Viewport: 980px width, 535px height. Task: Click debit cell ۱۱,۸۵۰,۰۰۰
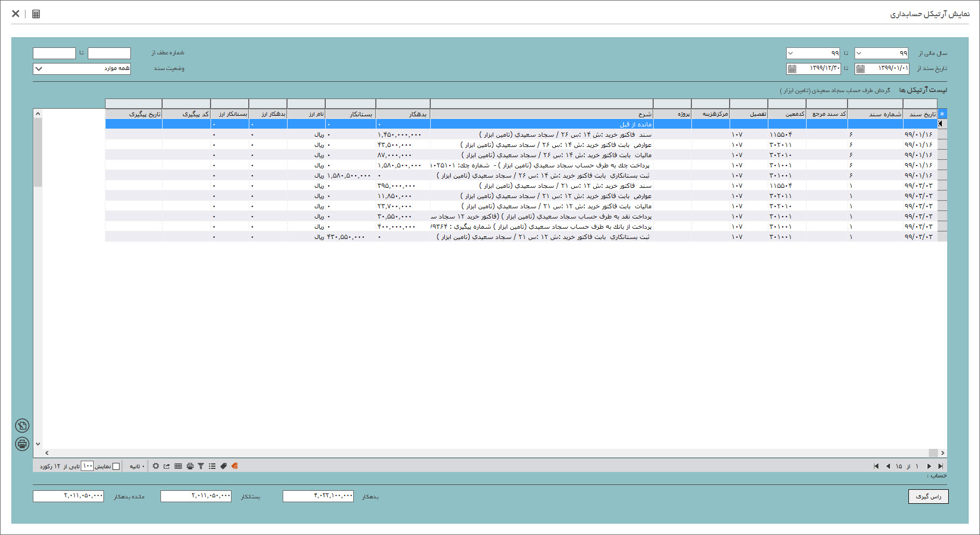[x=403, y=196]
